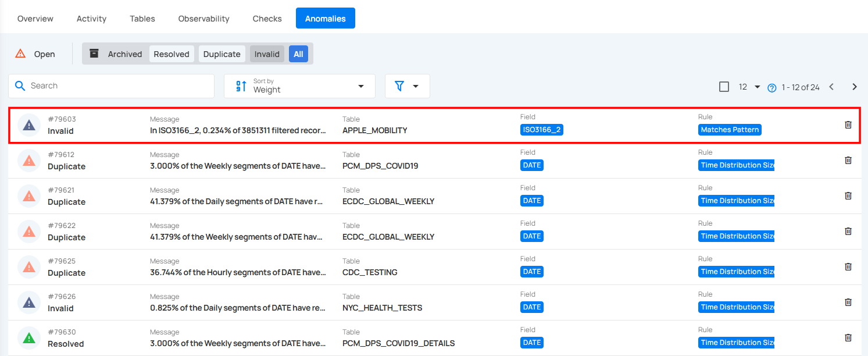Show Open anomalies

(x=35, y=54)
